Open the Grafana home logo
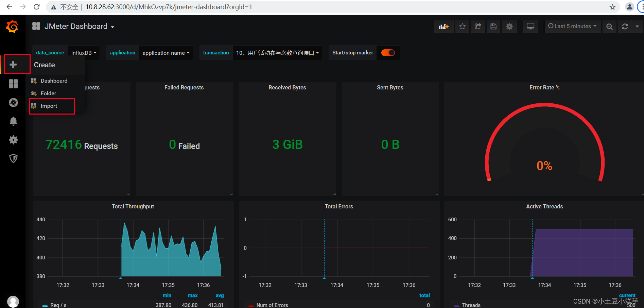 tap(12, 27)
